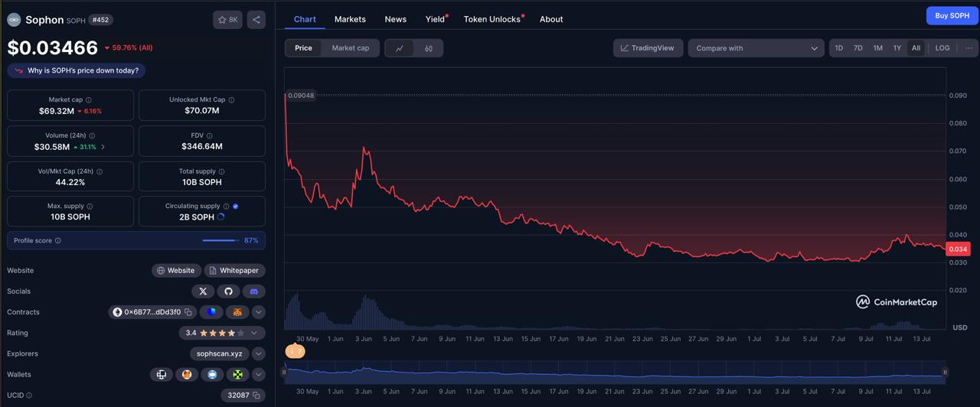The width and height of the screenshot is (980, 407).
Task: Switch chart to Price view
Action: [304, 48]
